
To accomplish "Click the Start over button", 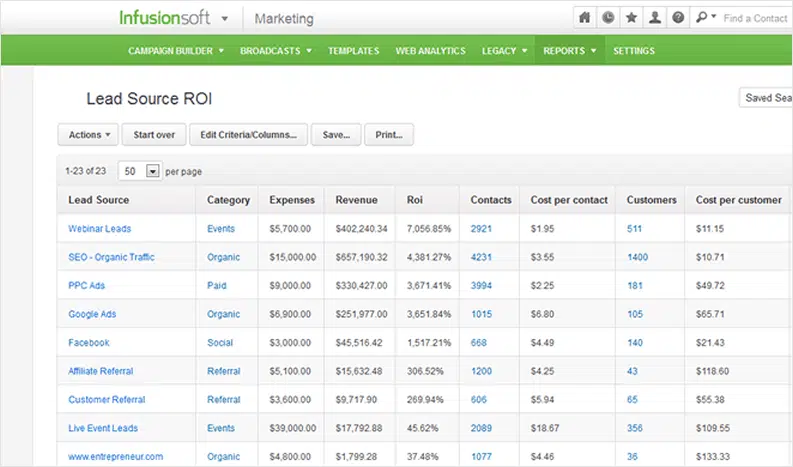I will pos(154,135).
